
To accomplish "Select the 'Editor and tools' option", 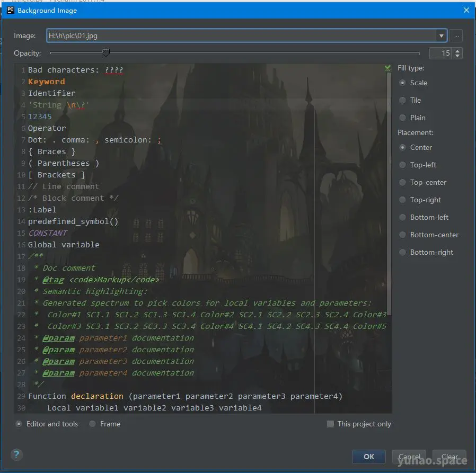I will click(19, 424).
